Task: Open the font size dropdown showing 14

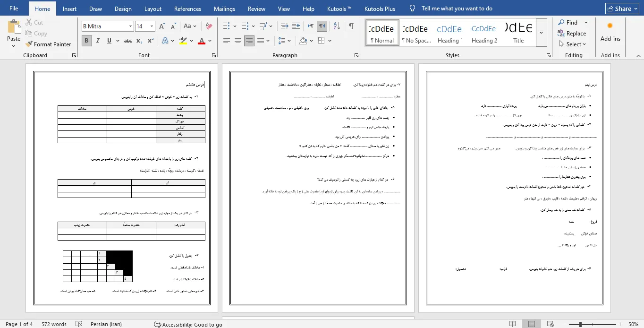Action: click(x=152, y=26)
